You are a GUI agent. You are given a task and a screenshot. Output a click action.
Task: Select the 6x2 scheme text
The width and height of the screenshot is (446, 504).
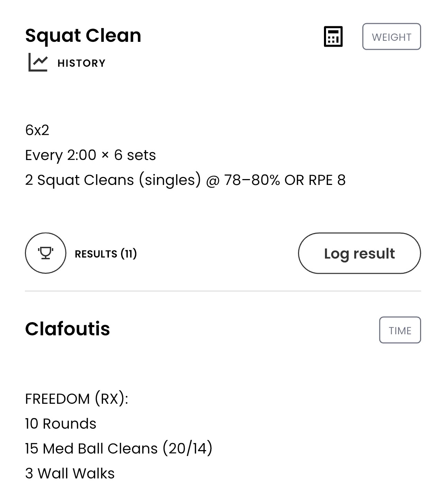coord(37,130)
